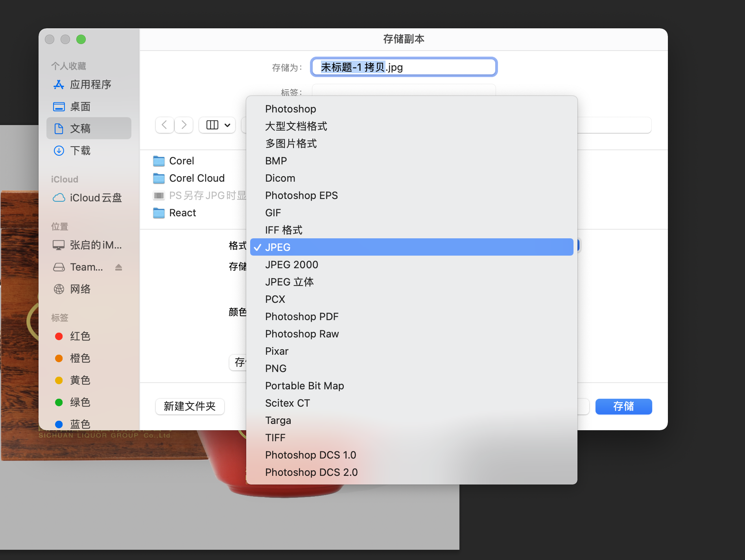Click the Applications icon in sidebar
Image resolution: width=745 pixels, height=560 pixels.
coord(59,85)
